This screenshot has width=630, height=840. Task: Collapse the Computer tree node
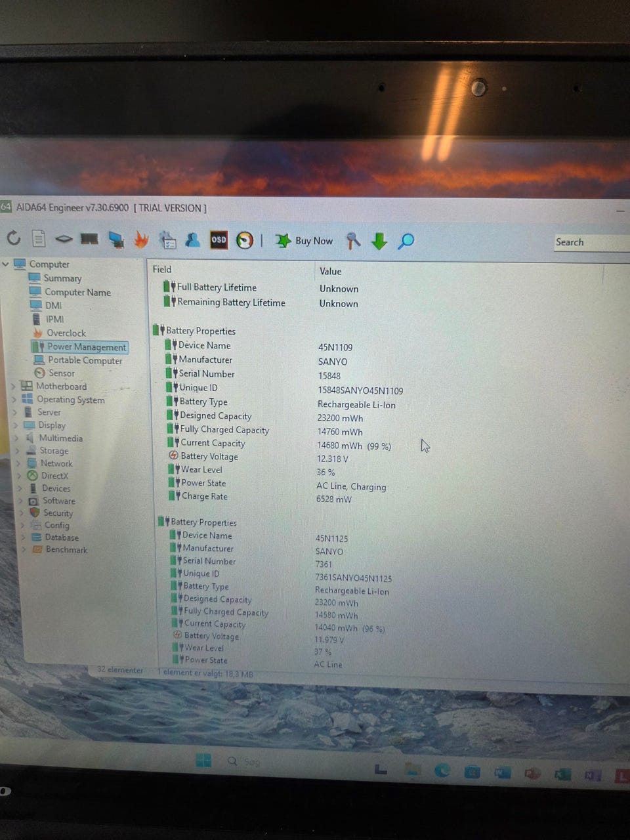pos(6,264)
